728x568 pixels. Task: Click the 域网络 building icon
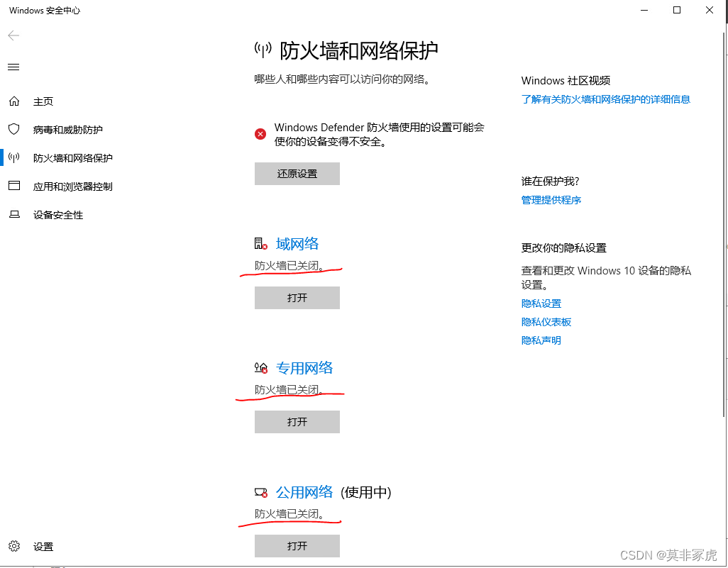[261, 244]
